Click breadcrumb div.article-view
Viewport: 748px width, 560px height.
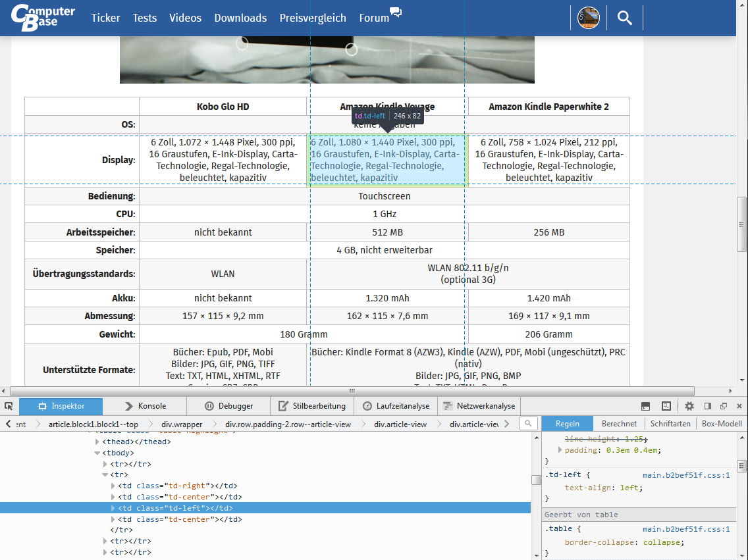pyautogui.click(x=400, y=424)
